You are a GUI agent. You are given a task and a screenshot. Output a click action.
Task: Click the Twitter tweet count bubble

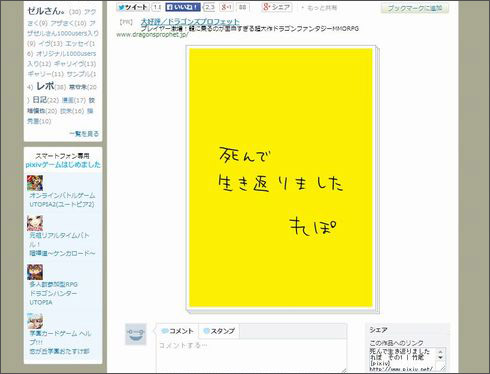click(157, 7)
